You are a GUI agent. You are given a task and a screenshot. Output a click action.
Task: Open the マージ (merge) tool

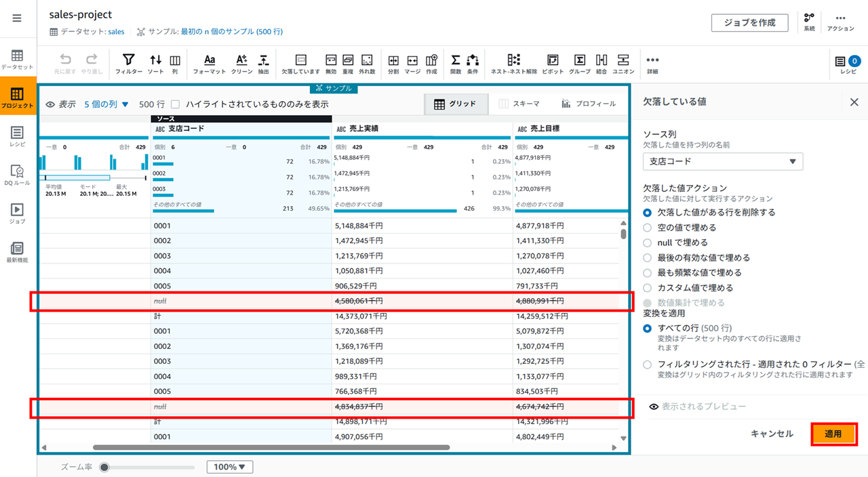click(412, 64)
